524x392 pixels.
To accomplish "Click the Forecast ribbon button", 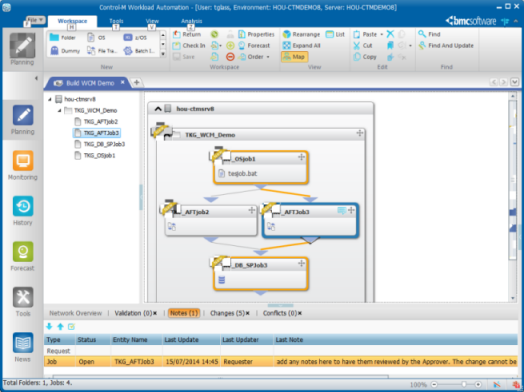I will 255,46.
